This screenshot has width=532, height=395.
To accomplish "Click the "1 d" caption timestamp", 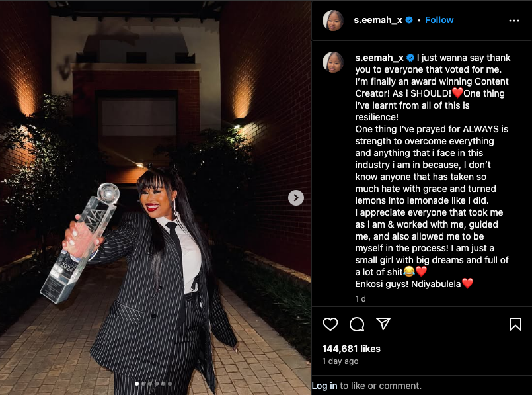I will [360, 299].
